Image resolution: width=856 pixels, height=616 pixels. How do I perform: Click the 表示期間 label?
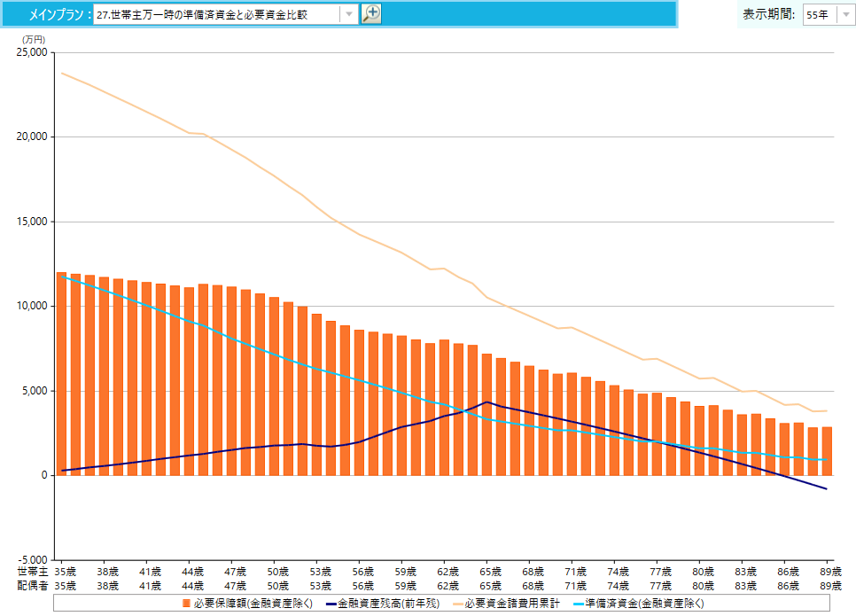pyautogui.click(x=767, y=14)
